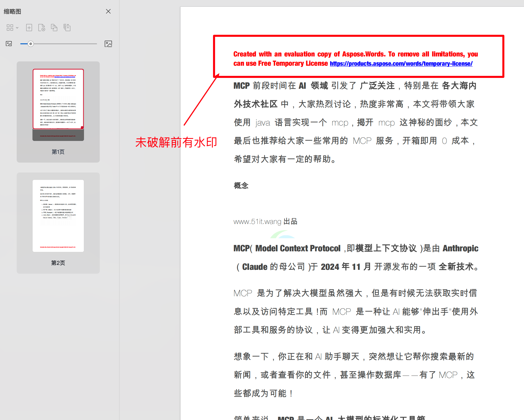The image size is (524, 420).
Task: Click the www.51it.wang text in the document
Action: pyautogui.click(x=257, y=222)
